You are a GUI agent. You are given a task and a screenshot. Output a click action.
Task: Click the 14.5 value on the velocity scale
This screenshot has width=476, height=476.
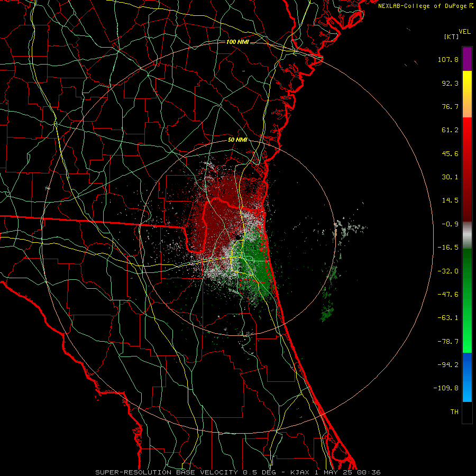[450, 200]
